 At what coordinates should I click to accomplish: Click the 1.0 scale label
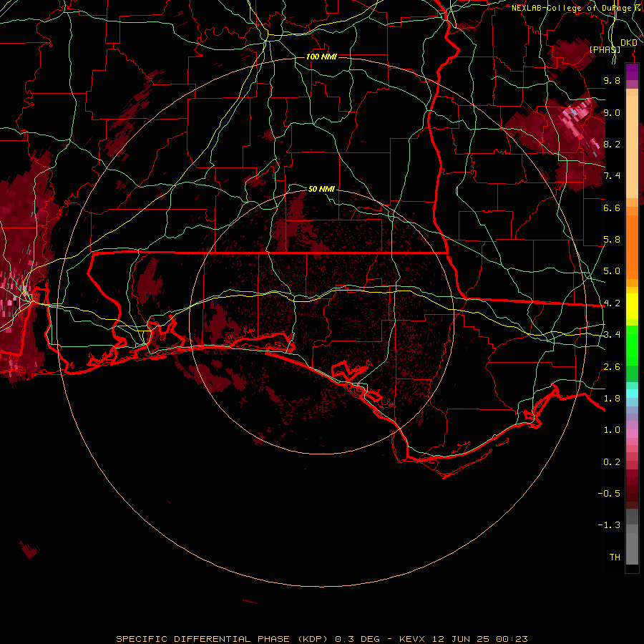click(x=612, y=430)
